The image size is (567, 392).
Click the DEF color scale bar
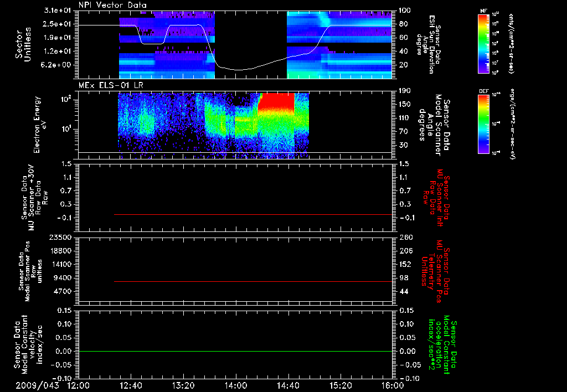coord(483,124)
